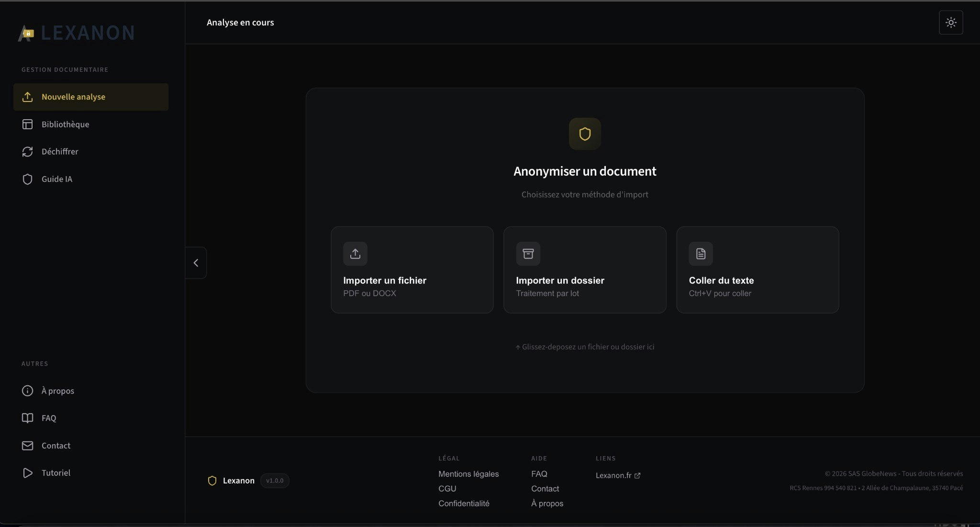Viewport: 980px width, 527px height.
Task: Open the Mentions légales link
Action: click(x=468, y=474)
